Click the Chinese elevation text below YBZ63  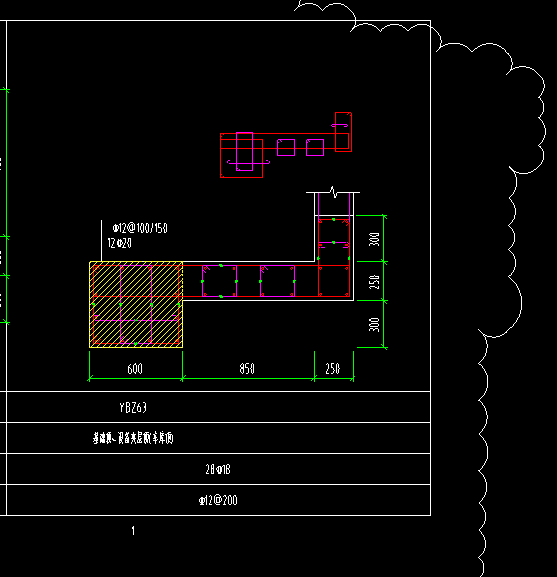coord(133,438)
